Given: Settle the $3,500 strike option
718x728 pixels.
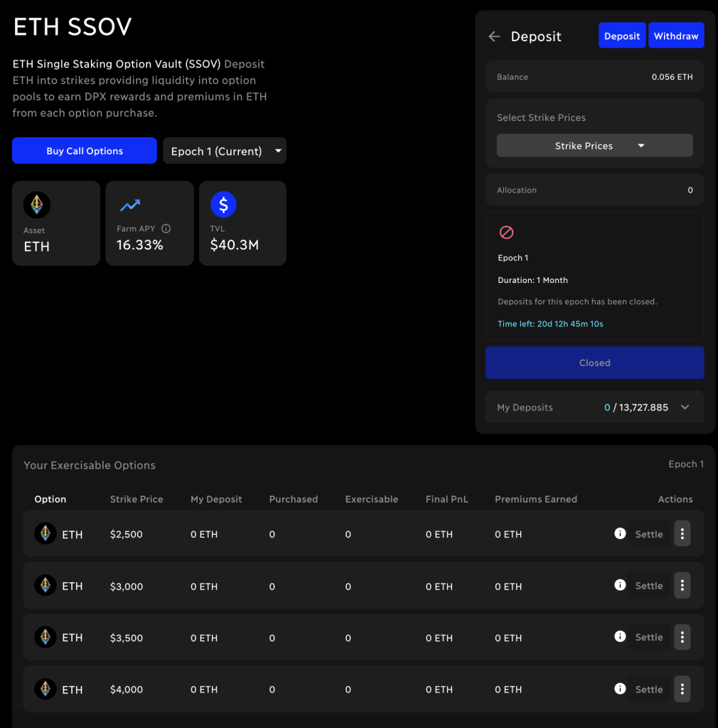Looking at the screenshot, I should pyautogui.click(x=649, y=638).
